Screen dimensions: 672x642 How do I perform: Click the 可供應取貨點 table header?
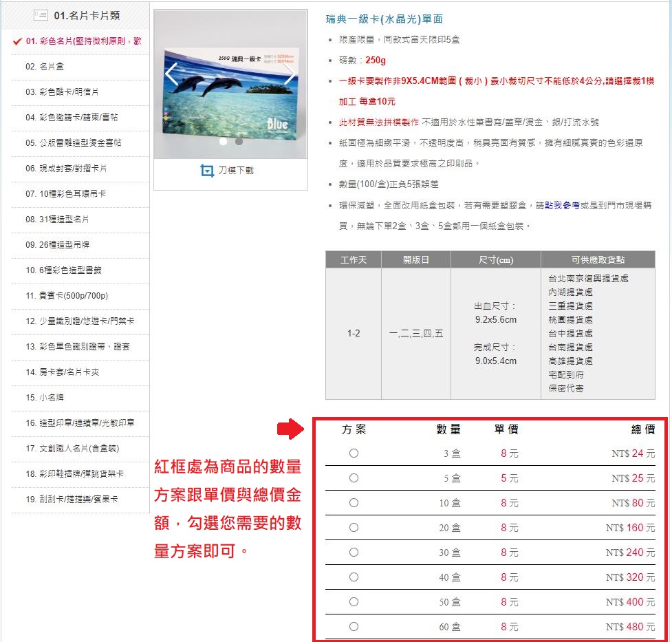pos(598,260)
